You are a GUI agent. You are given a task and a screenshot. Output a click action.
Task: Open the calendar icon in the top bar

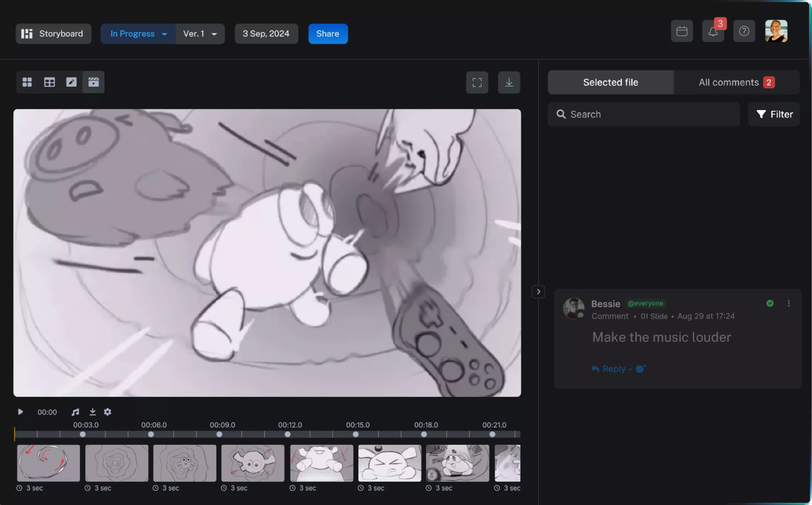(682, 31)
